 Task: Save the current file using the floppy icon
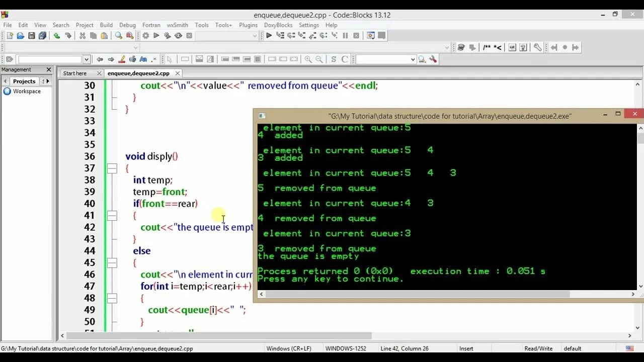(32, 36)
